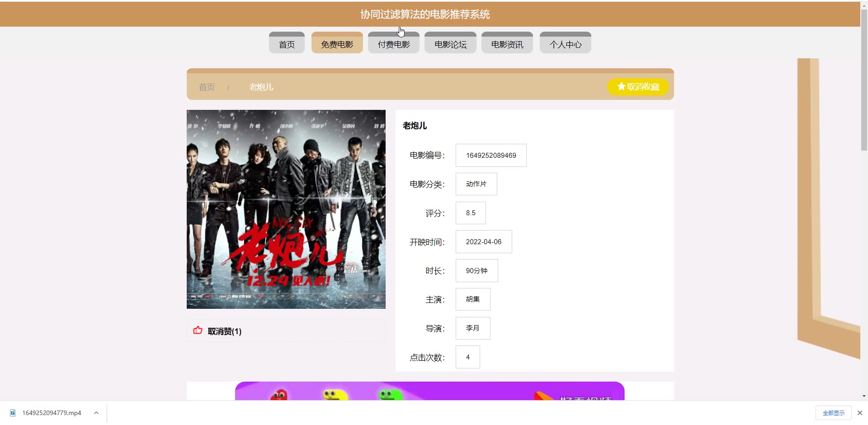
Task: Click the mp4 file icon in downloads bar
Action: point(13,413)
